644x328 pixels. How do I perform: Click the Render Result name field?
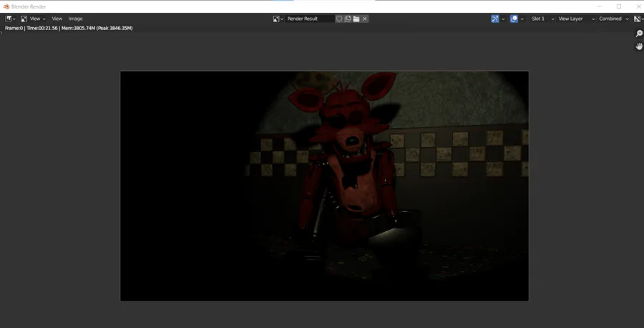click(x=310, y=19)
